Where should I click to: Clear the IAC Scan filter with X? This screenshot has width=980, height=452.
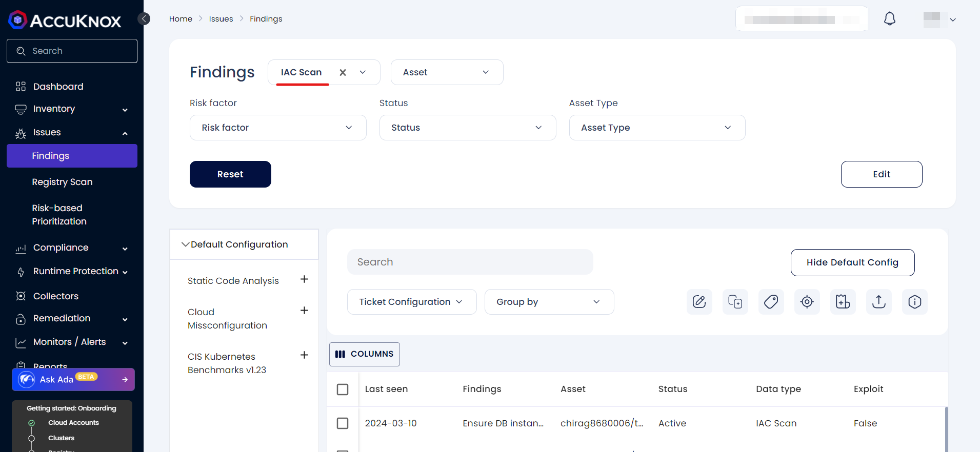[343, 72]
